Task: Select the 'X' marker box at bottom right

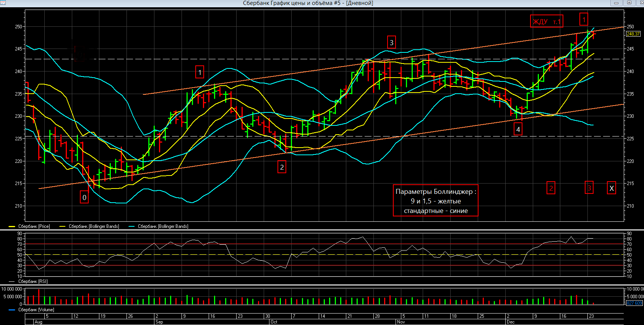Action: [x=611, y=188]
